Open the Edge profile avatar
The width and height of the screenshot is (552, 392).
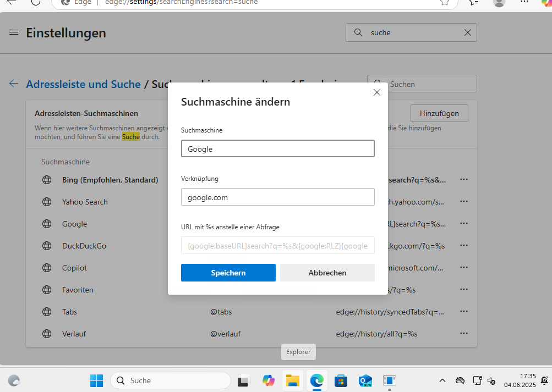499,2
